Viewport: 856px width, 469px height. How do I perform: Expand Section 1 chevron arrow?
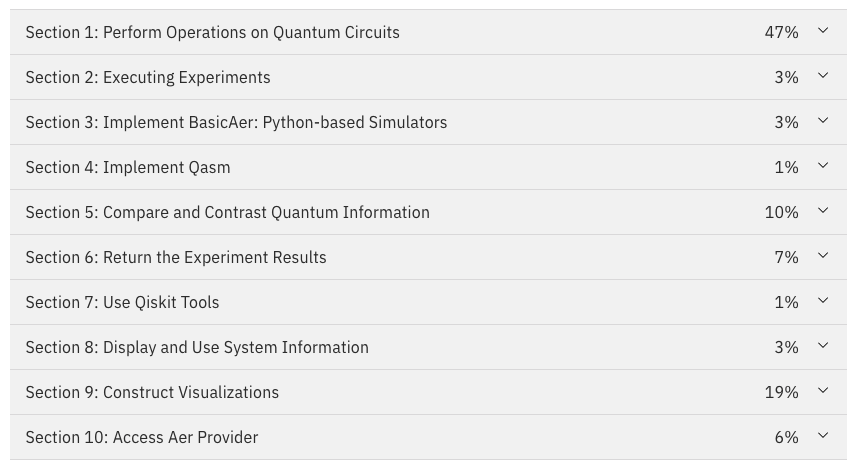pyautogui.click(x=823, y=31)
